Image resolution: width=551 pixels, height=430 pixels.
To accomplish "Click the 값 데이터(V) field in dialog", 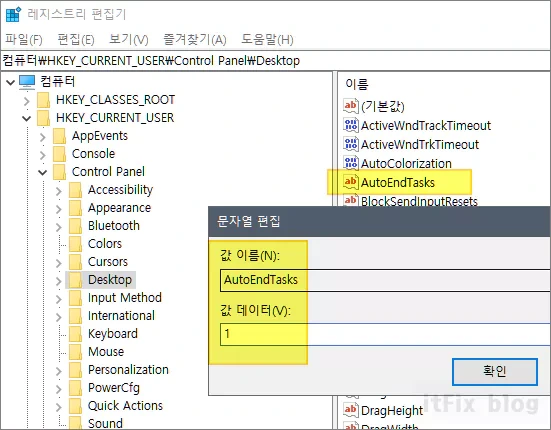I will [385, 334].
